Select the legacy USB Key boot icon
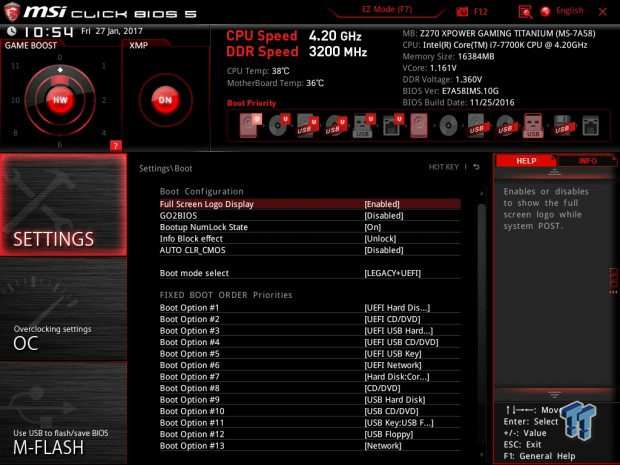The width and height of the screenshot is (620, 465). pyautogui.click(x=533, y=126)
